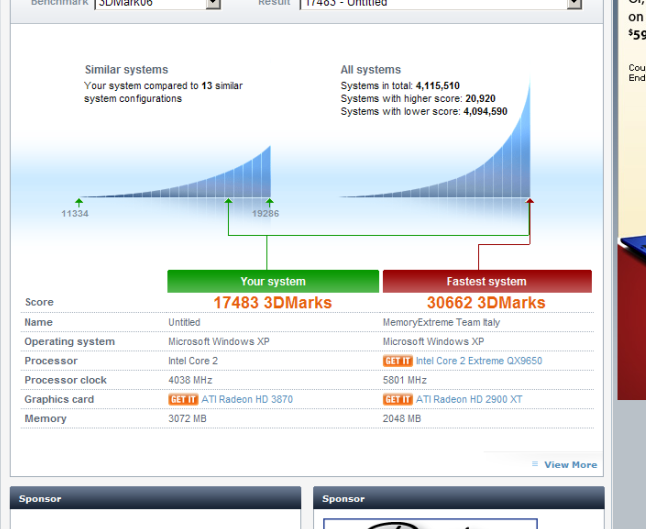646x529 pixels.
Task: Click the '5801 MHz' processor clock value
Action: pyautogui.click(x=405, y=380)
